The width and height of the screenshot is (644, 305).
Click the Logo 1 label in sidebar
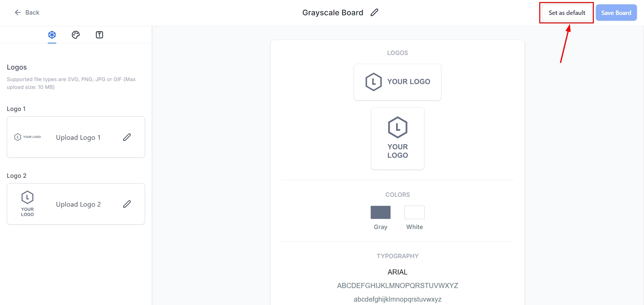(x=16, y=109)
